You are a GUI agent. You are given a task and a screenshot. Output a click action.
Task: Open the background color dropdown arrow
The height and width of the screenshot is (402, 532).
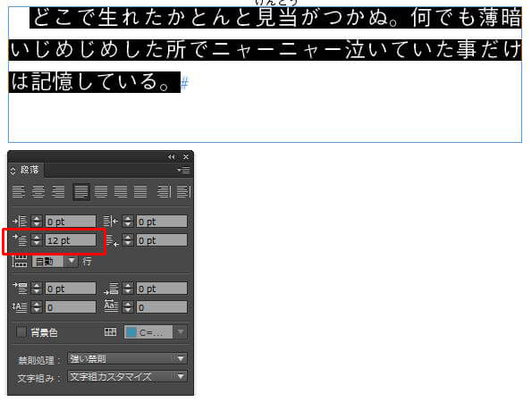[181, 332]
